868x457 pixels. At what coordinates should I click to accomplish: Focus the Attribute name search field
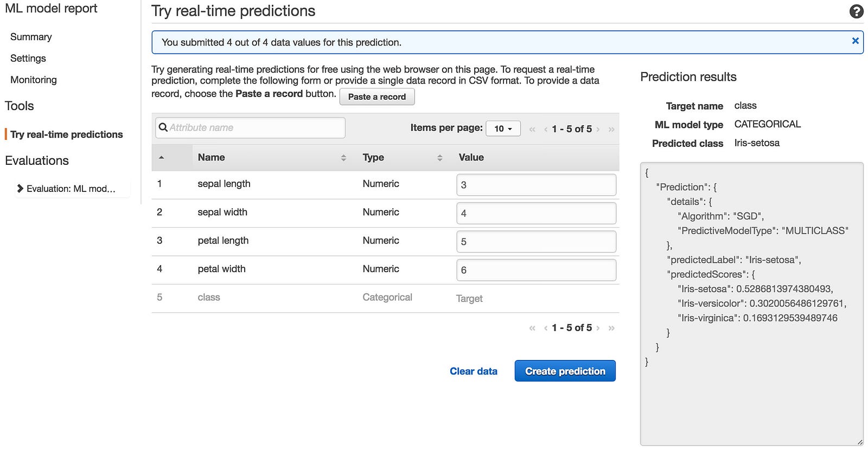[255, 128]
